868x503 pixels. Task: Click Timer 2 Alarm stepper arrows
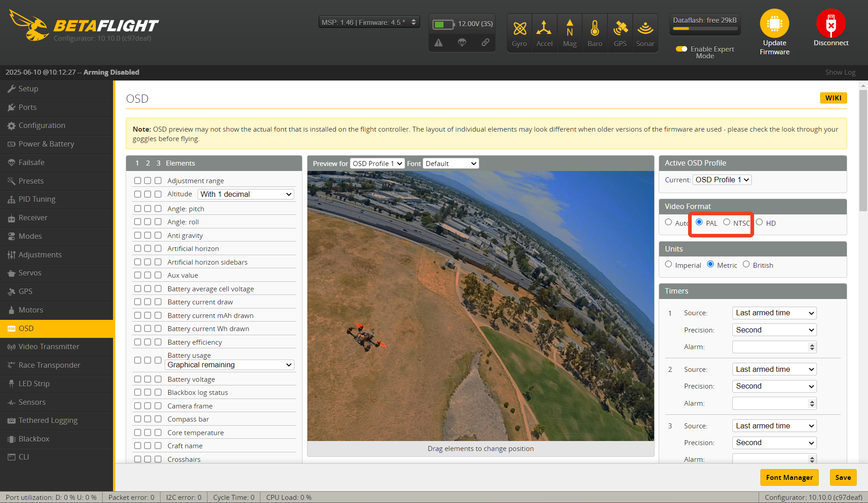tap(812, 403)
